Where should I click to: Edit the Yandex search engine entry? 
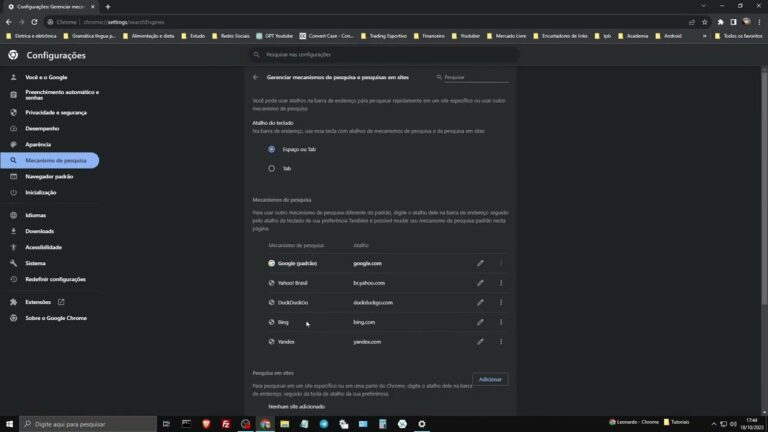[480, 342]
